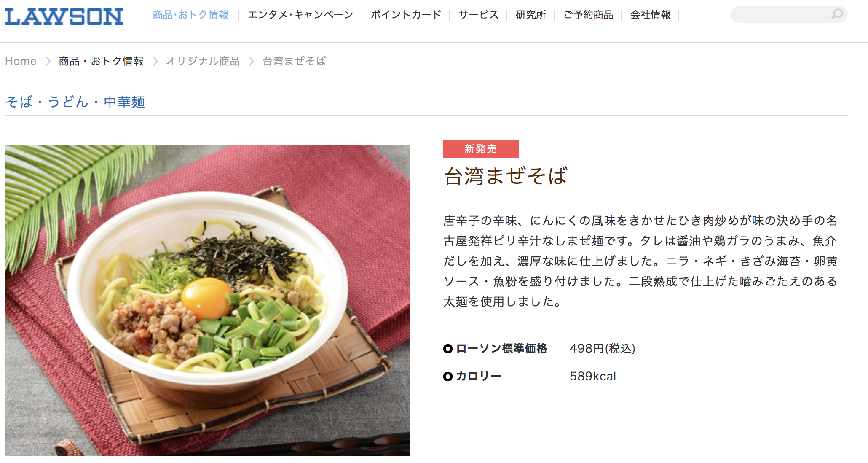This screenshot has width=868, height=463.
Task: Click the 台湾まぜそば product title
Action: 506,176
